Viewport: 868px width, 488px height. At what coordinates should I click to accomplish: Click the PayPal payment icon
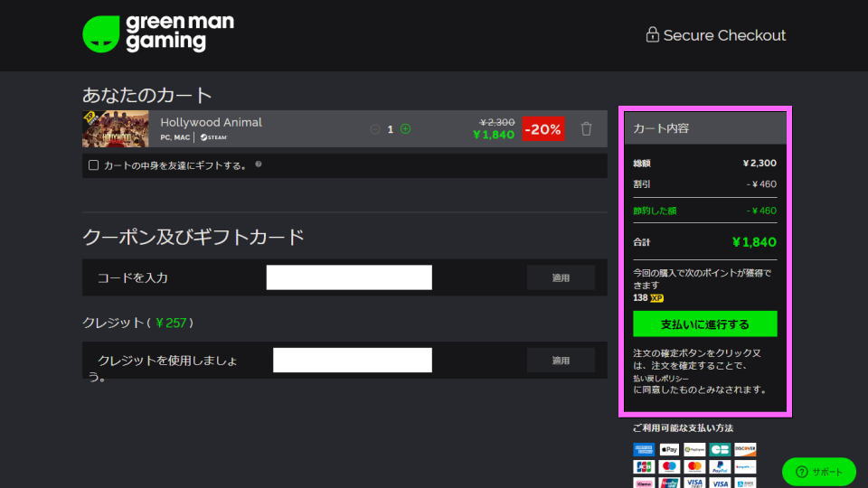click(x=720, y=467)
